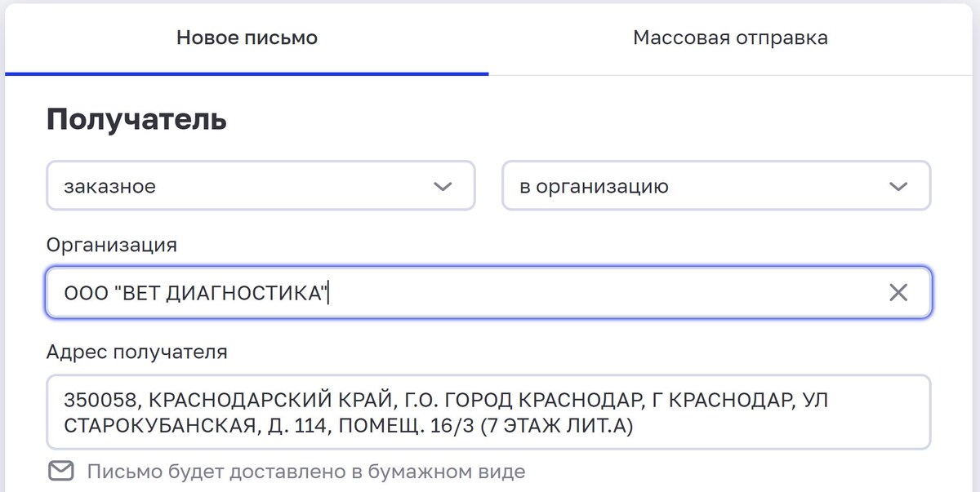Click the chevron on the letter type selector
The width and height of the screenshot is (980, 492).
point(442,185)
